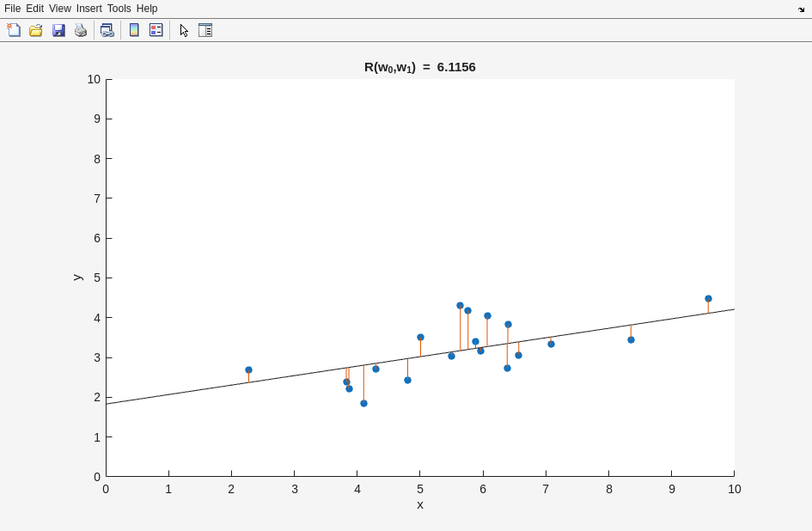Screen dimensions: 812x531
Task: Print the figure using printer icon
Action: tap(81, 30)
